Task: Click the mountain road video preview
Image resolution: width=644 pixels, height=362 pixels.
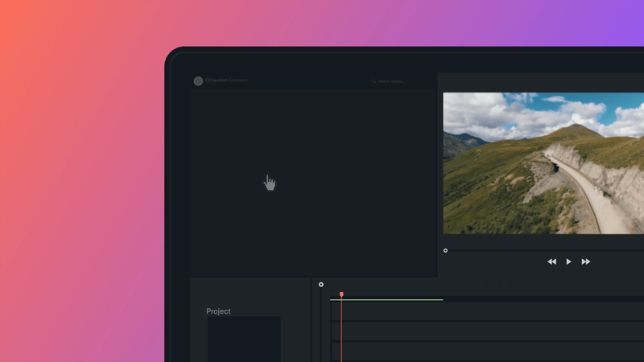Action: click(x=543, y=163)
